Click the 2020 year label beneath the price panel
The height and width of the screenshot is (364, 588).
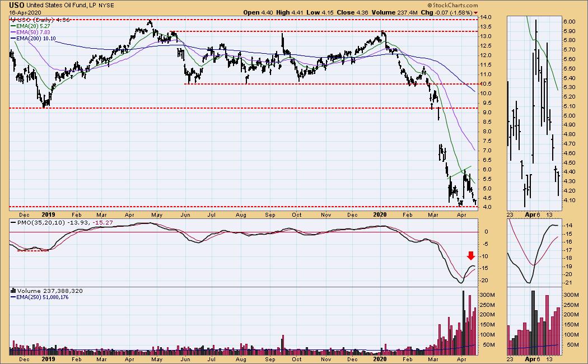point(380,215)
